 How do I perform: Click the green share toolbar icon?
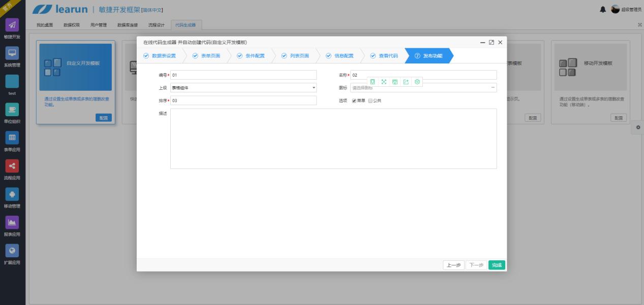point(406,82)
